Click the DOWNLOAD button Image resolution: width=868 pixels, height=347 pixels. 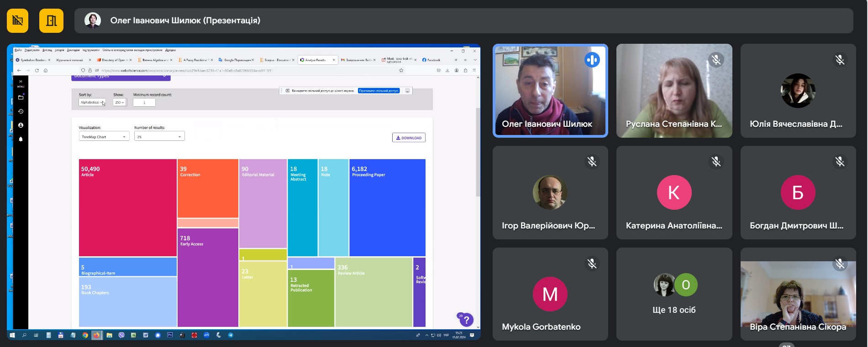pos(409,138)
